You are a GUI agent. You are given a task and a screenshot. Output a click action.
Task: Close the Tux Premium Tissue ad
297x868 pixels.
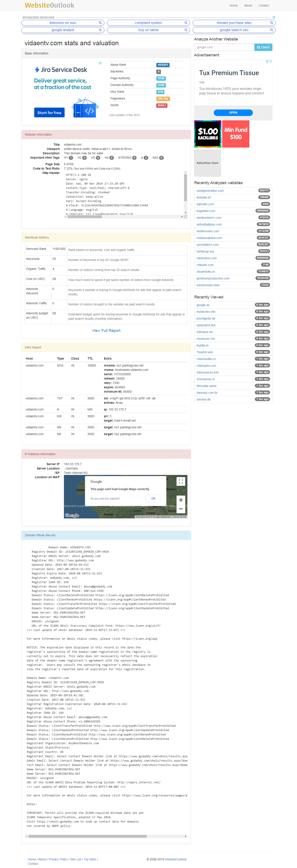tap(270, 61)
